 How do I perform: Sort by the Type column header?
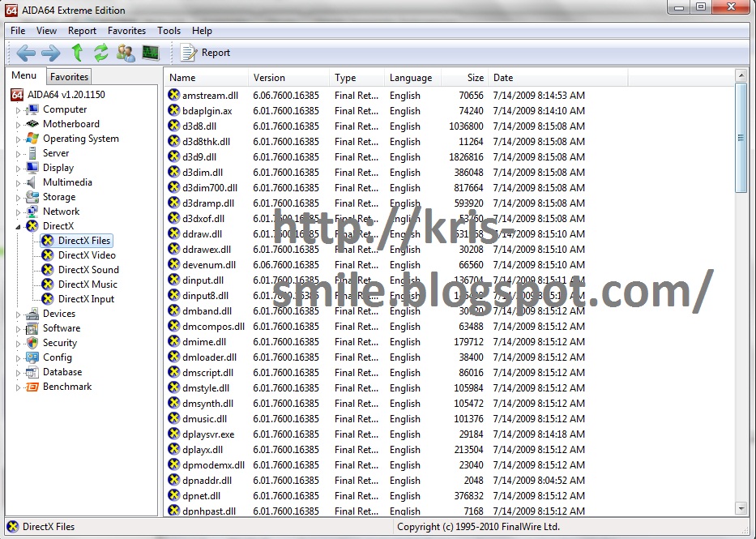coord(357,78)
